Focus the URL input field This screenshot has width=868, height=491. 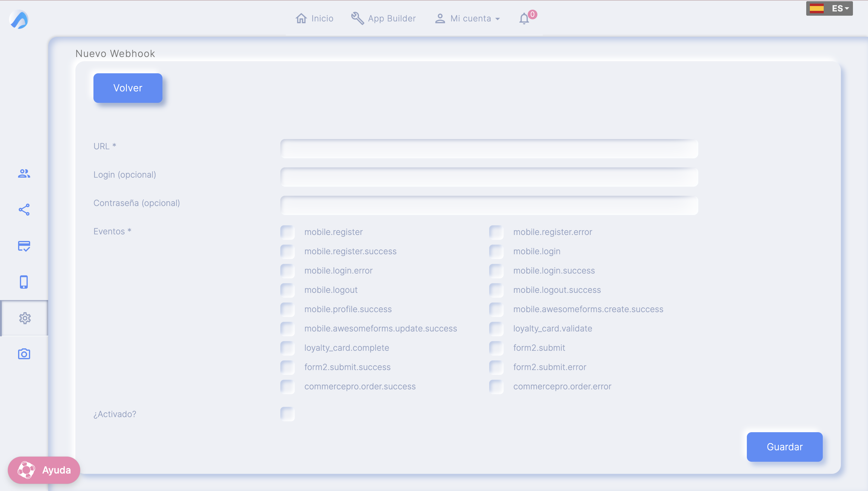(489, 149)
